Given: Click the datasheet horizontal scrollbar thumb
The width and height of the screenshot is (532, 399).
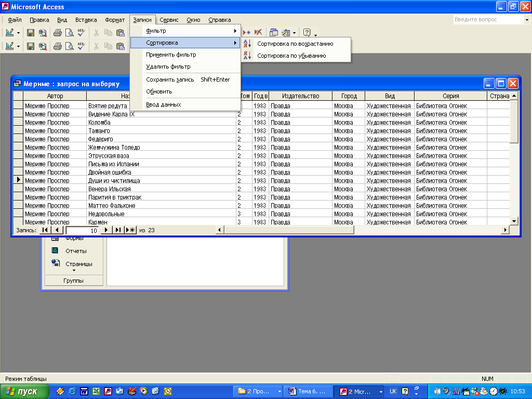Looking at the screenshot, I should [x=288, y=230].
